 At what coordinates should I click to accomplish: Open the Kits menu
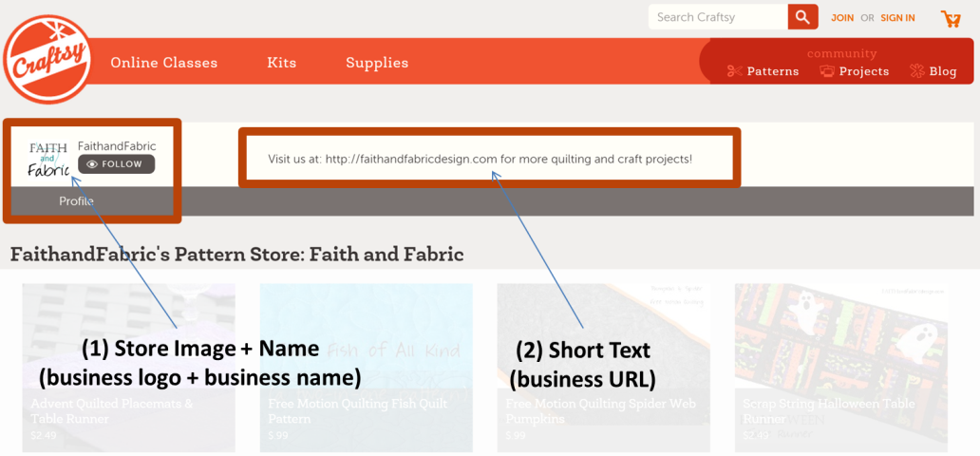coord(281,63)
